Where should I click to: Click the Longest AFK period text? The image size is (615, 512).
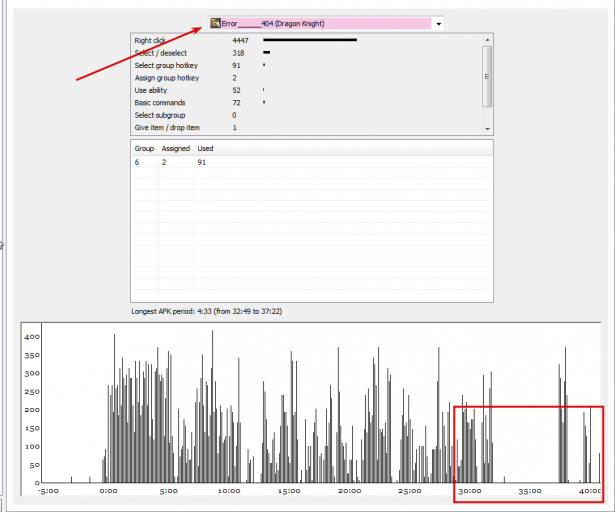click(x=206, y=311)
